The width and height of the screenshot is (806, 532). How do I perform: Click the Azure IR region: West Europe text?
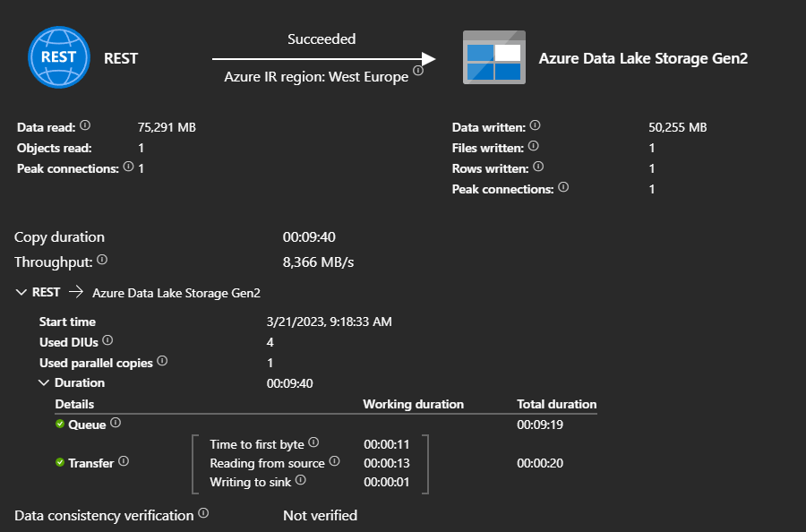tap(316, 77)
